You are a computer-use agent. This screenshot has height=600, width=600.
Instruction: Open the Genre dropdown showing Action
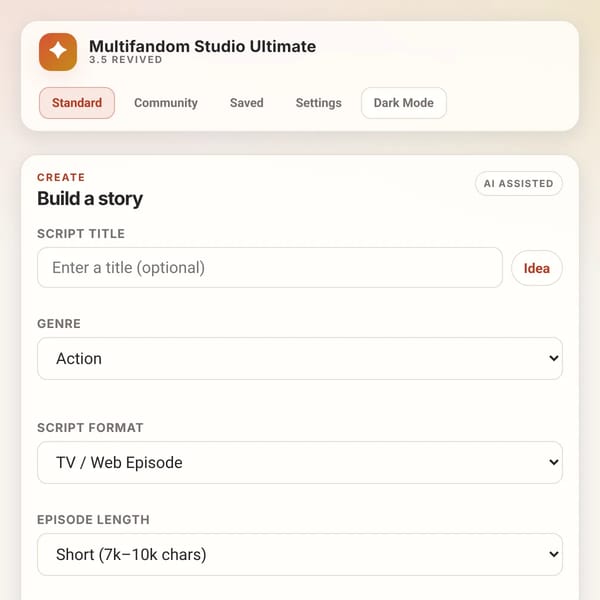(x=300, y=359)
